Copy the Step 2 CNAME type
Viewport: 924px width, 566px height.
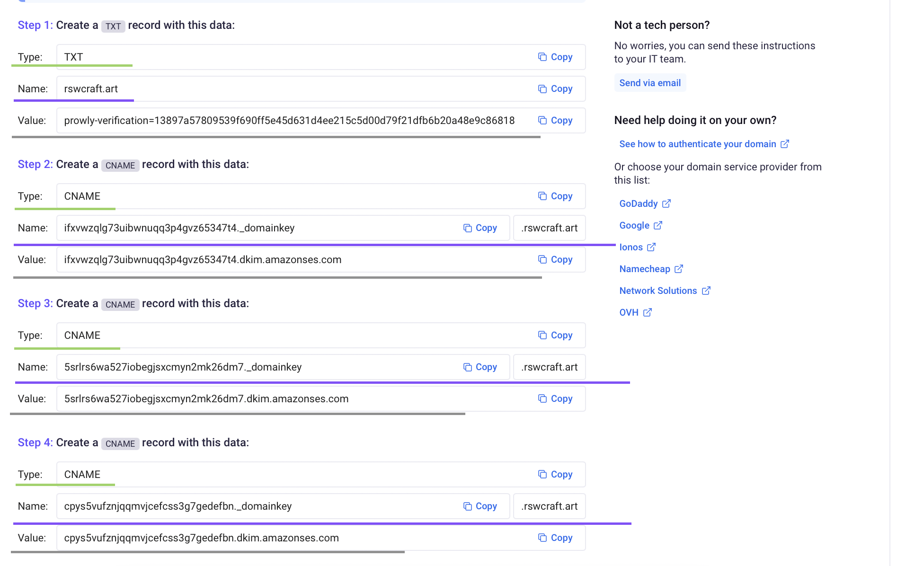click(555, 196)
